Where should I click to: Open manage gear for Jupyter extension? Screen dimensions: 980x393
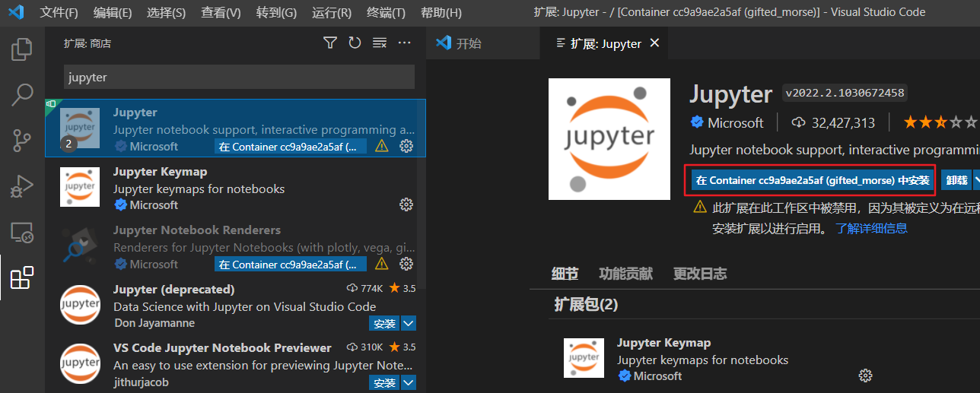[x=406, y=146]
